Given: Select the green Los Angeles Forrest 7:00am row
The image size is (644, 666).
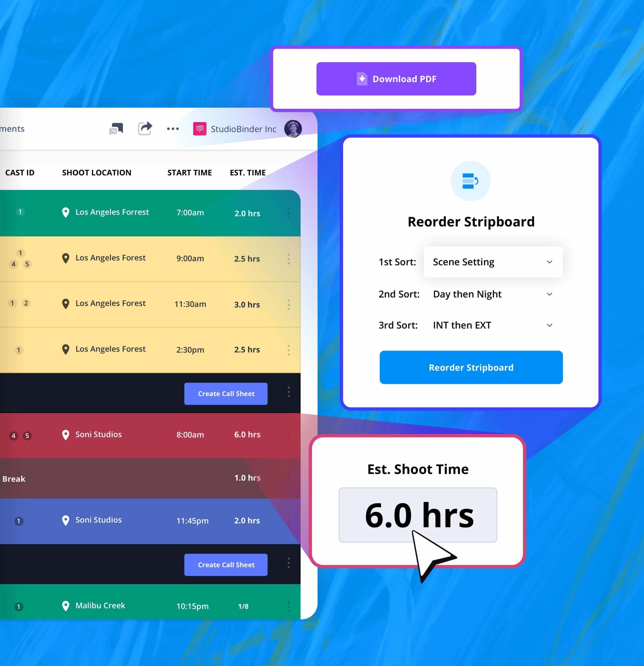Looking at the screenshot, I should tap(152, 212).
